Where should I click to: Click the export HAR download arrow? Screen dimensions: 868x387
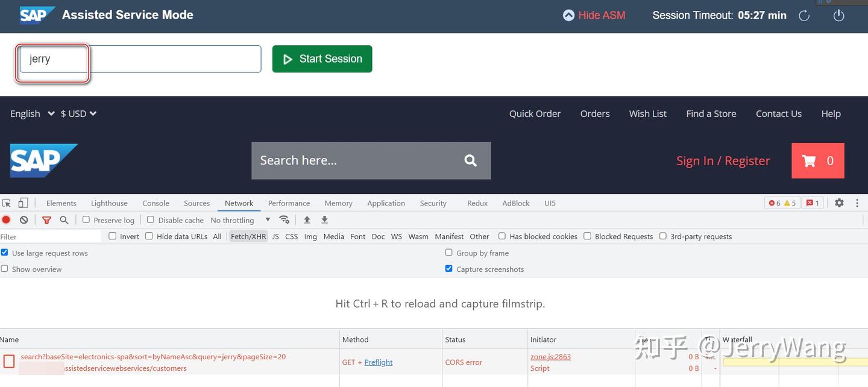(x=324, y=220)
